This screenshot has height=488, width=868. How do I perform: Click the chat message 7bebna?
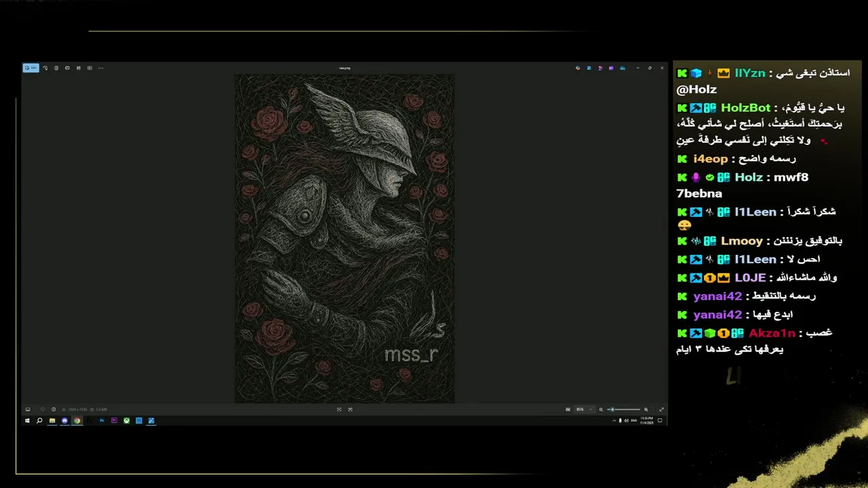coord(699,193)
